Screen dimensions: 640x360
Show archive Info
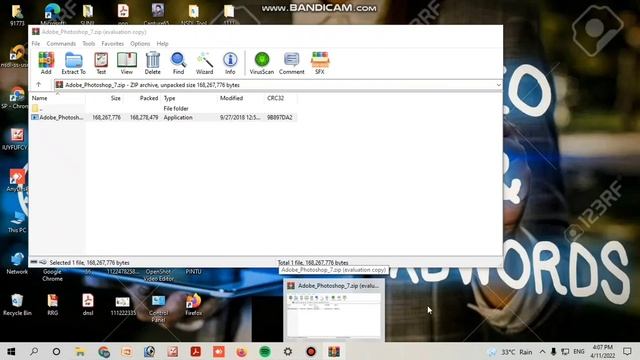(230, 63)
